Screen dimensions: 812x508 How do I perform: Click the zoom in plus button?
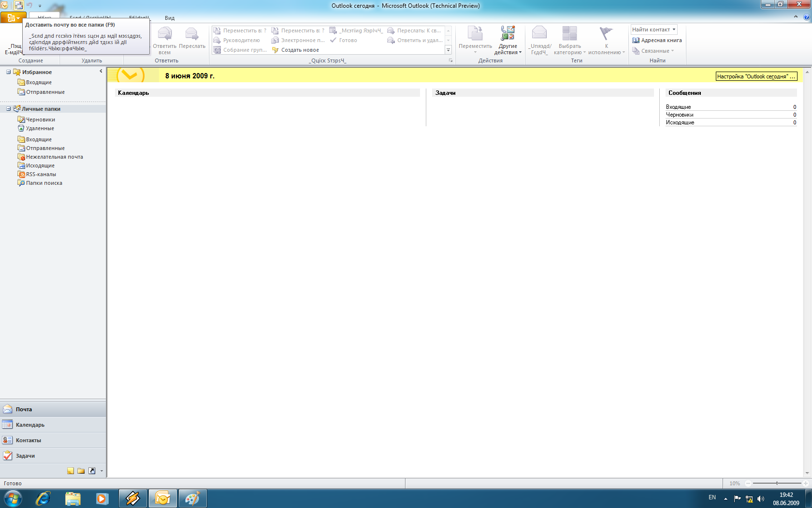pos(806,483)
